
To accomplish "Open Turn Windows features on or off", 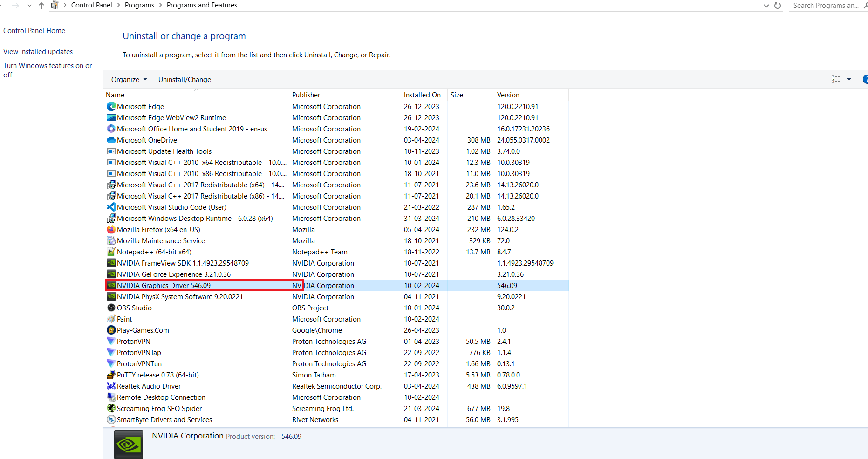I will tap(48, 70).
